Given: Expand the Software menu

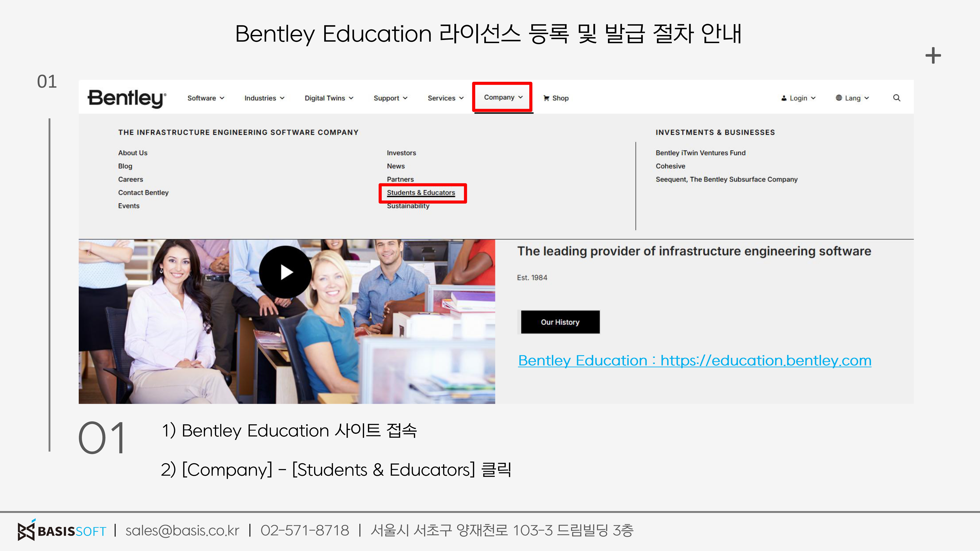Looking at the screenshot, I should pyautogui.click(x=206, y=98).
